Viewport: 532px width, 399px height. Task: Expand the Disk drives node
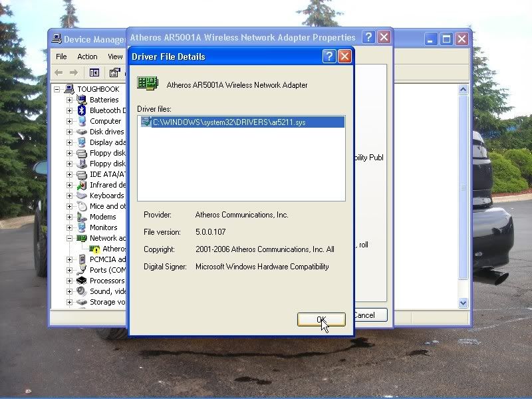click(69, 132)
